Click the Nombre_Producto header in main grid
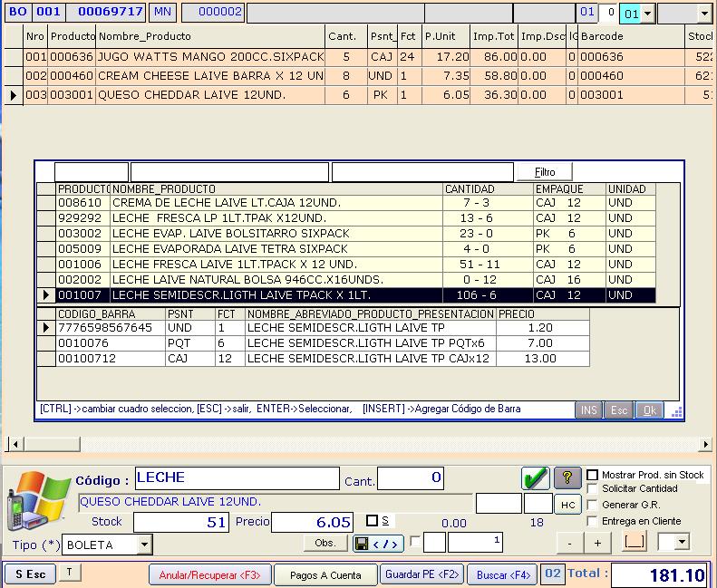The width and height of the screenshot is (717, 588). pyautogui.click(x=210, y=36)
